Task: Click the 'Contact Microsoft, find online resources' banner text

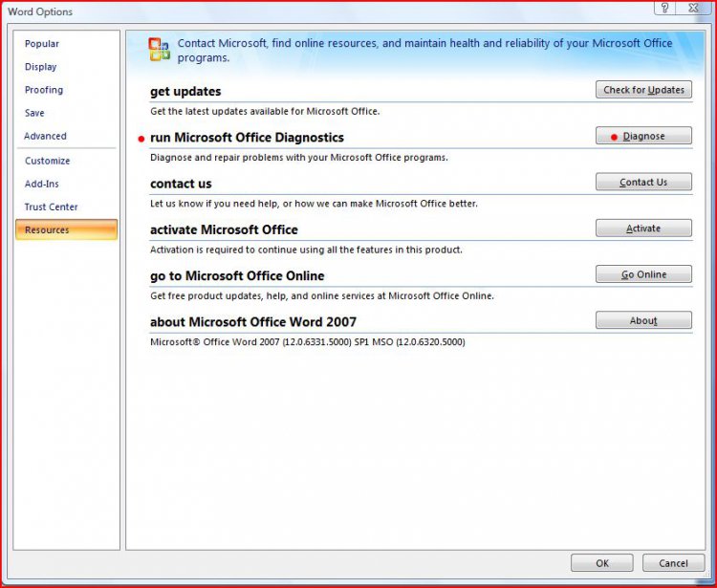Action: [424, 51]
